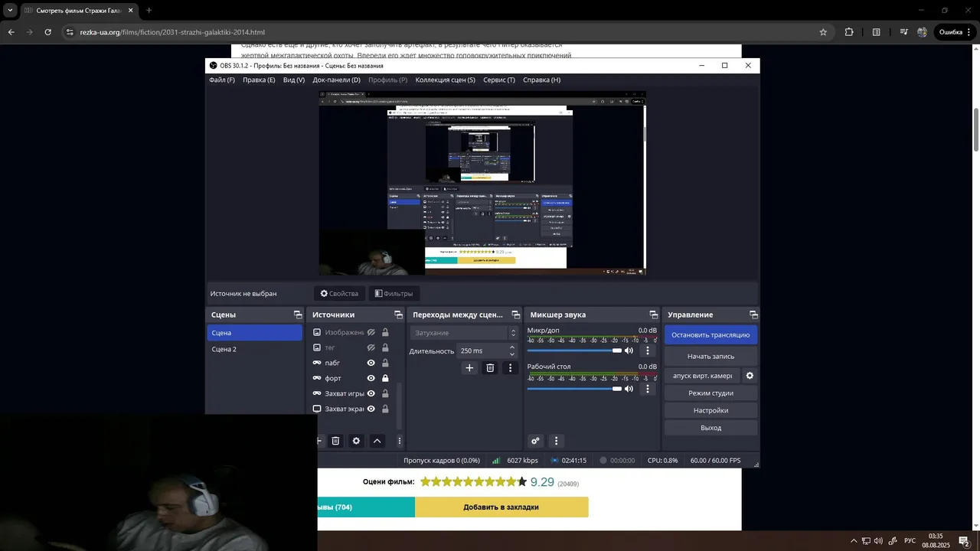980x551 pixels.
Task: Unlock the форт source
Action: [x=385, y=378]
